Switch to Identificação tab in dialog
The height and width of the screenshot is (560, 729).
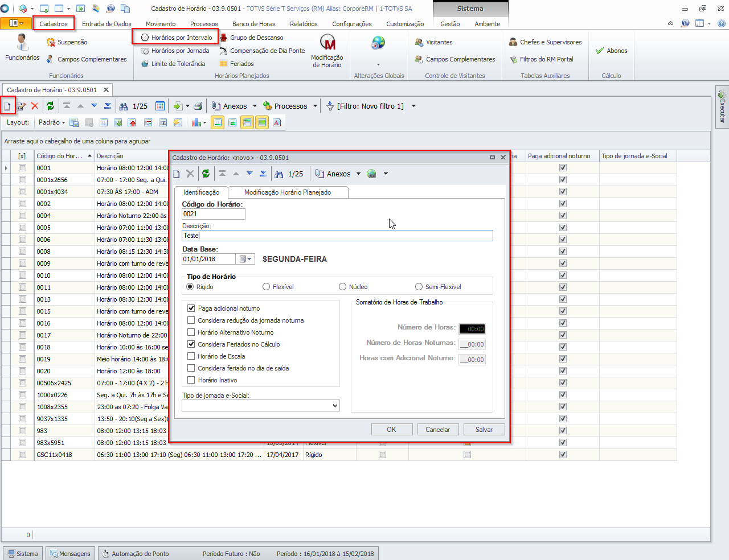201,192
